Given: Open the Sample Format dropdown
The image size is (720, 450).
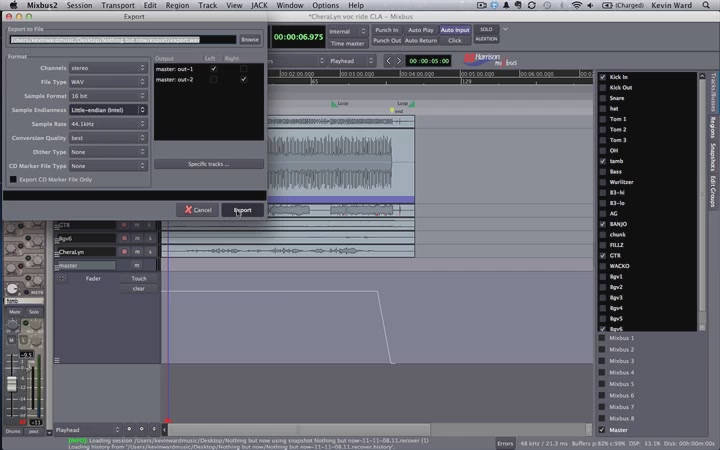Looking at the screenshot, I should (x=108, y=96).
